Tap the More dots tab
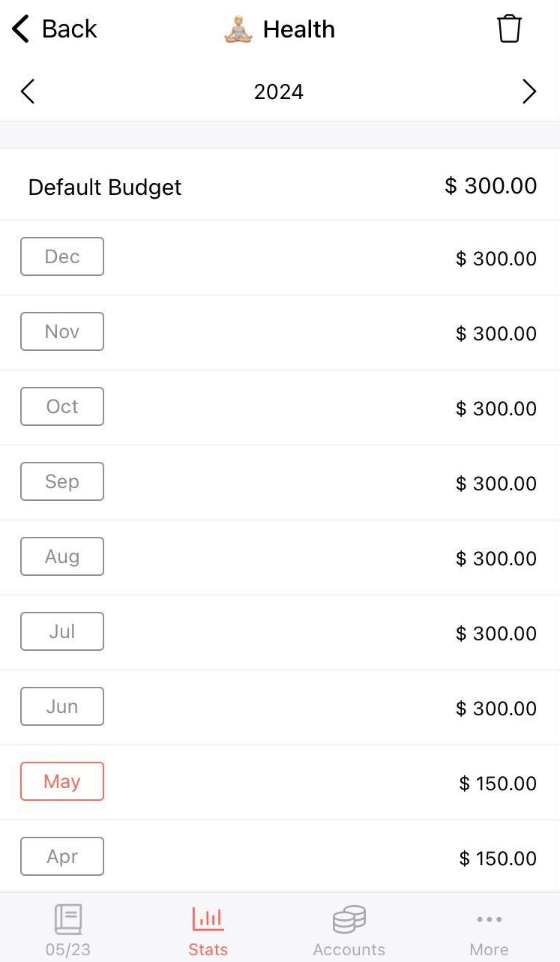Viewport: 560px width, 962px height. click(x=489, y=931)
